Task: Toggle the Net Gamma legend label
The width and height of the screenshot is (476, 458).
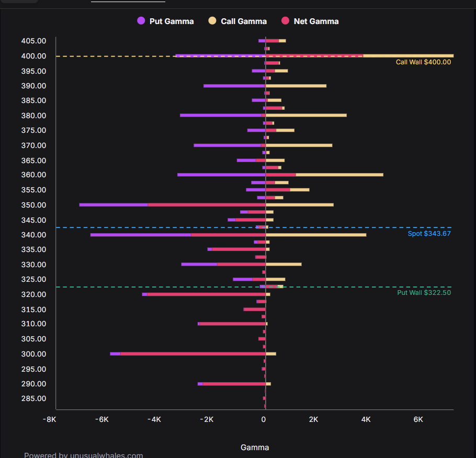Action: (316, 21)
